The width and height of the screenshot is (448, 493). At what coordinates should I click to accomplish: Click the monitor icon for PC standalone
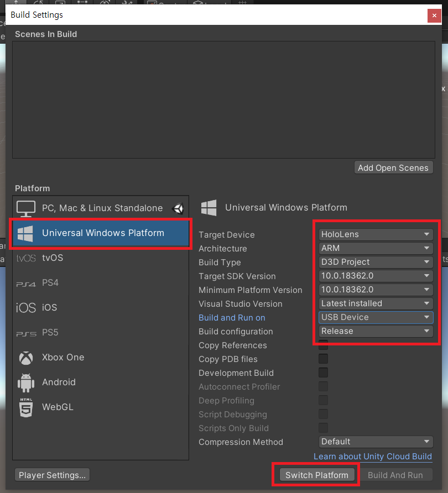tap(26, 208)
